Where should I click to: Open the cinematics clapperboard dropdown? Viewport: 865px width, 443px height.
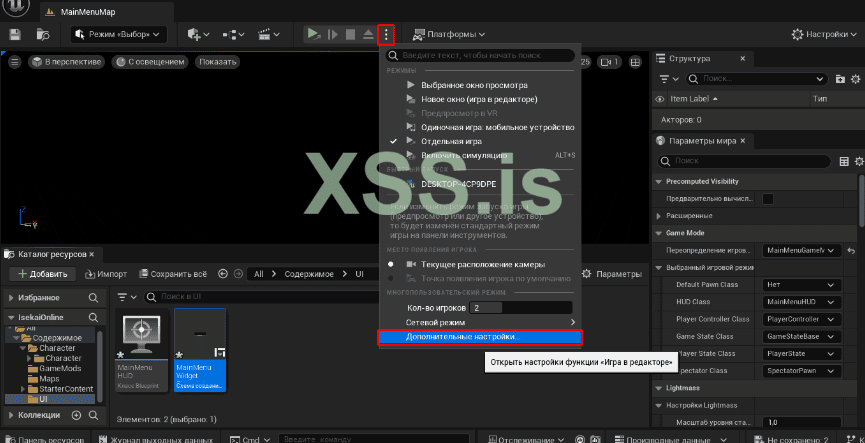pos(269,34)
